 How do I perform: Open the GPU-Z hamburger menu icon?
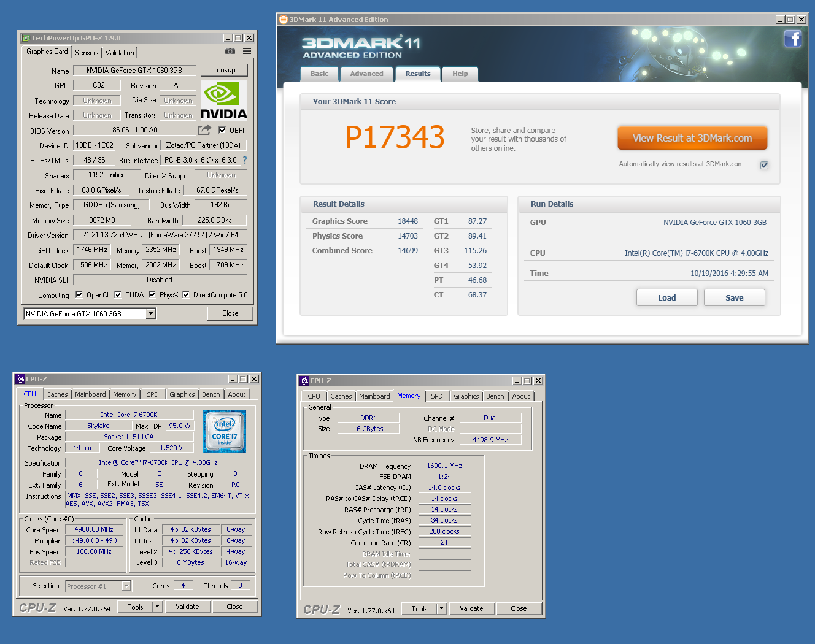click(247, 52)
